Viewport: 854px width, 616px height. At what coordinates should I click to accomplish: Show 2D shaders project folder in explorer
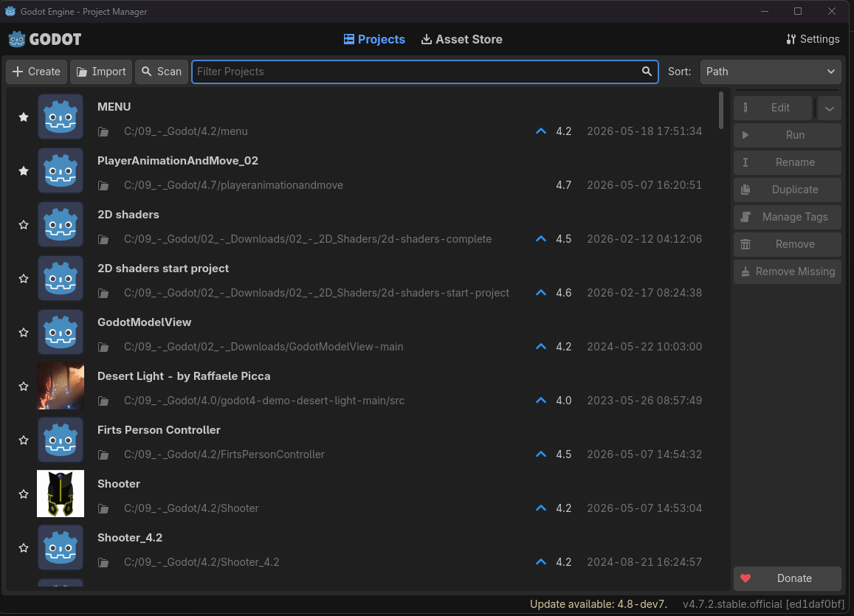[103, 240]
